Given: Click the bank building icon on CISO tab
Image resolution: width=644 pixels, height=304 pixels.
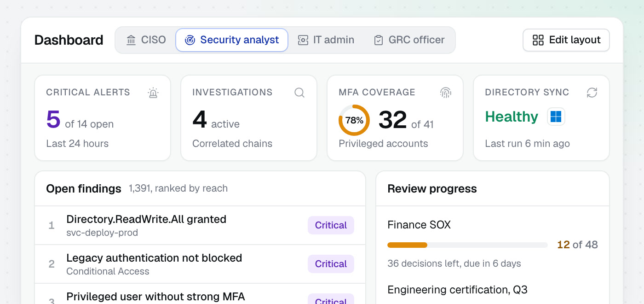Looking at the screenshot, I should (131, 40).
